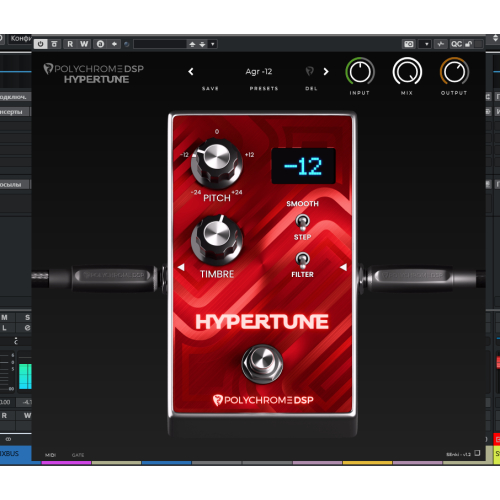Enable Read automation (R) in plugin header
Image resolution: width=500 pixels, height=500 pixels.
tap(70, 44)
